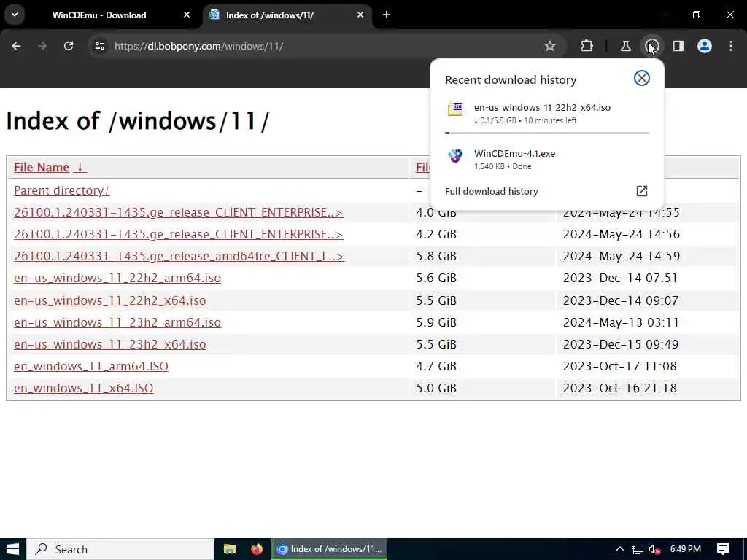
Task: Click Full download history
Action: (491, 191)
